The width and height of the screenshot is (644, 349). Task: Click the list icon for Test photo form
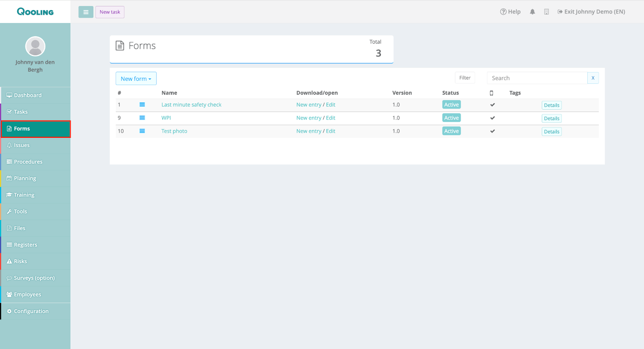pos(142,131)
